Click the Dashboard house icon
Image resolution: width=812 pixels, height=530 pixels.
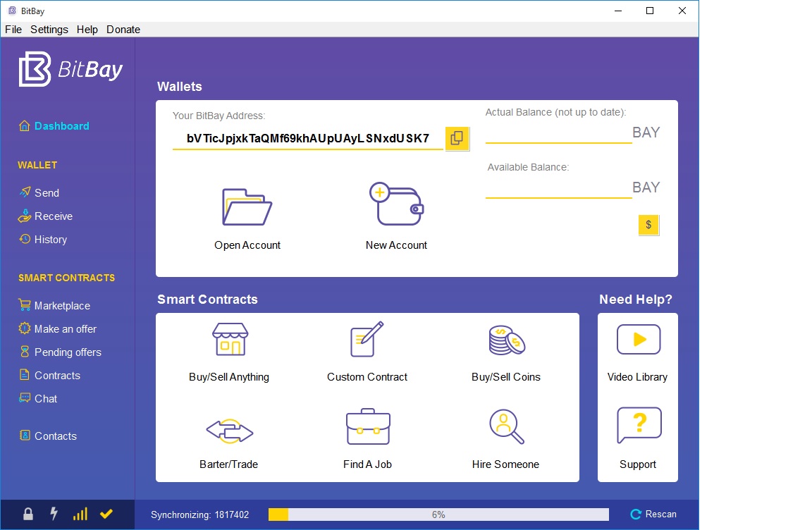pyautogui.click(x=25, y=125)
